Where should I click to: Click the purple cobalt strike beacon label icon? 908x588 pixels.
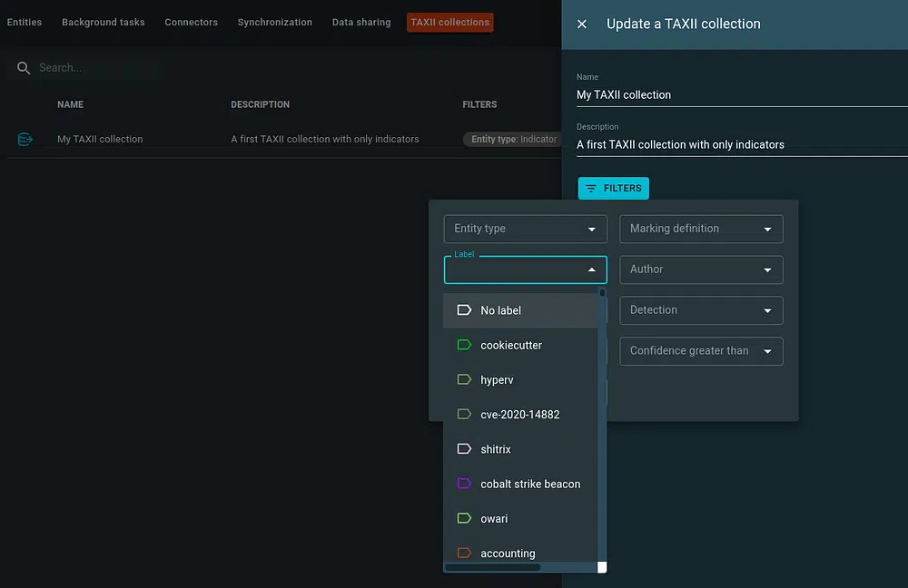coord(464,485)
